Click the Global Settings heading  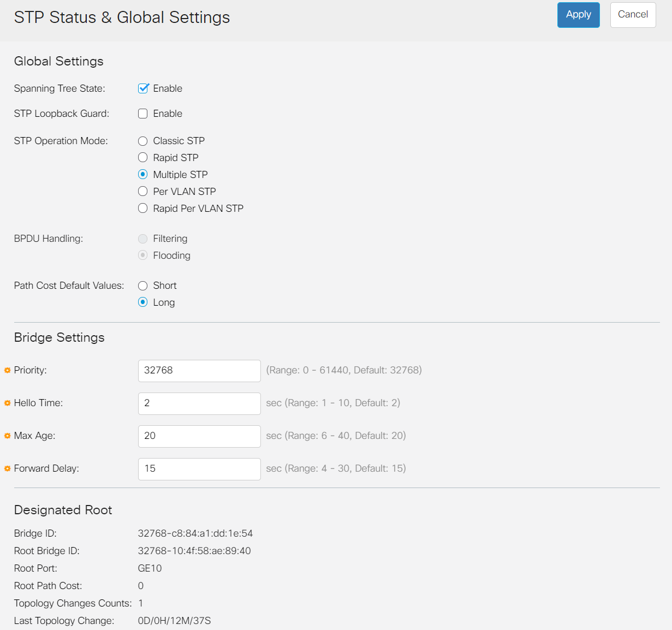pos(59,61)
